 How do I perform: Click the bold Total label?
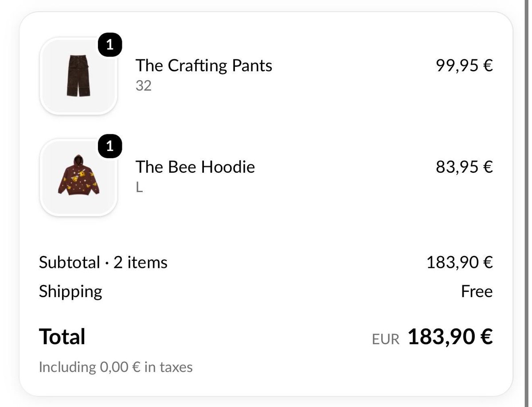[x=62, y=337]
